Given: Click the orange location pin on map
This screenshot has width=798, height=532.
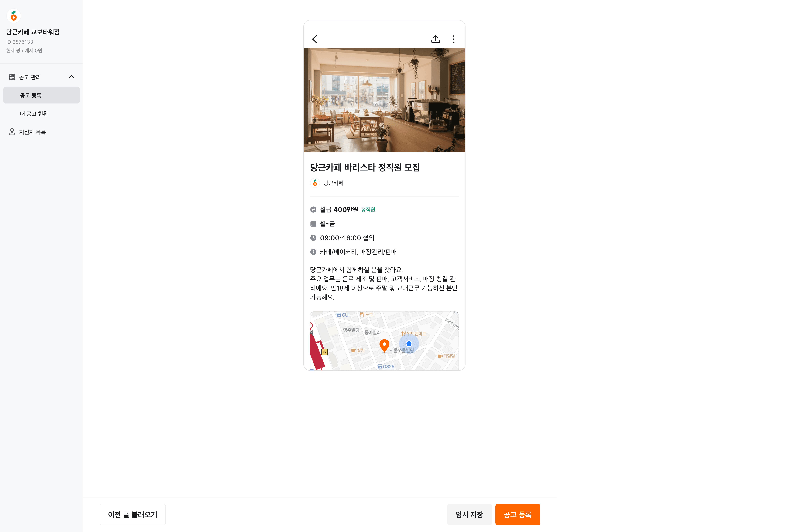Looking at the screenshot, I should pyautogui.click(x=384, y=345).
